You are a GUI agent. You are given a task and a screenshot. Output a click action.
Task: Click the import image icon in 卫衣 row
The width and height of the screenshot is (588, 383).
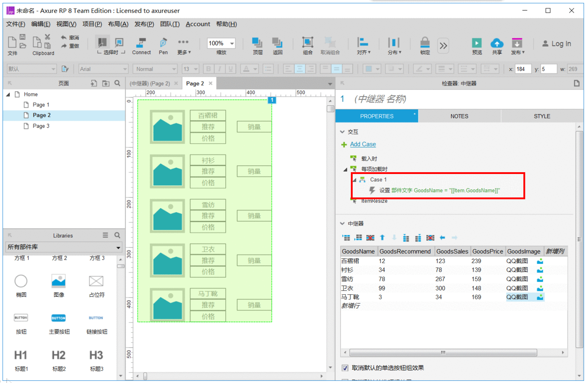(540, 288)
